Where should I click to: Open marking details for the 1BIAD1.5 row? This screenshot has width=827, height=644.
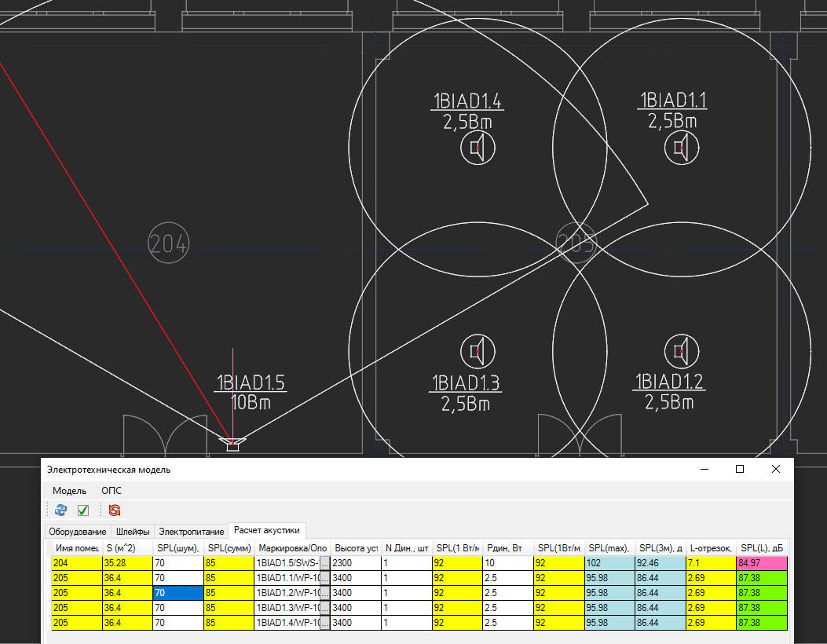[326, 562]
